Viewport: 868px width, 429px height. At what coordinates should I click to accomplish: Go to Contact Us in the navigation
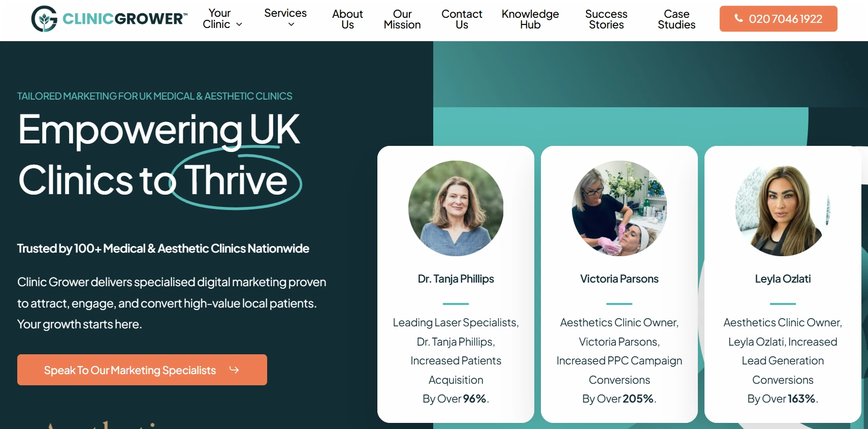462,19
